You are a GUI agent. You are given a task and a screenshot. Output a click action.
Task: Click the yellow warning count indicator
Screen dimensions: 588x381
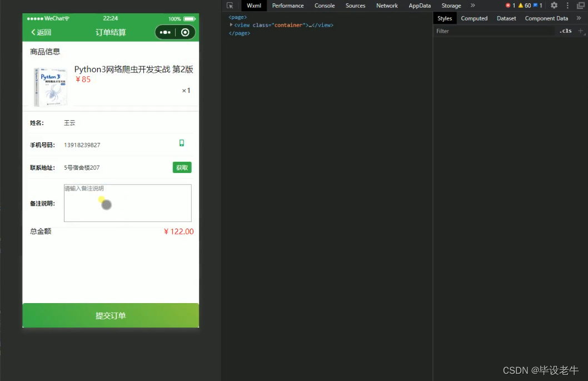520,5
